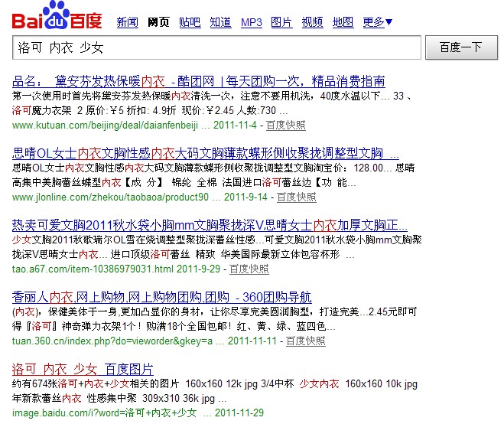Open 百度快照 for tao.a67.com result
This screenshot has height=424, width=504.
point(249,269)
